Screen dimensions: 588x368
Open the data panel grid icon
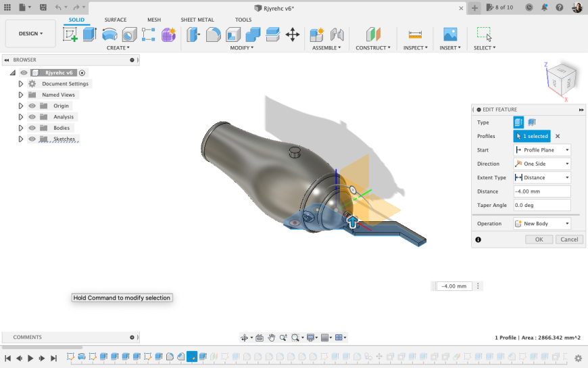coord(7,7)
